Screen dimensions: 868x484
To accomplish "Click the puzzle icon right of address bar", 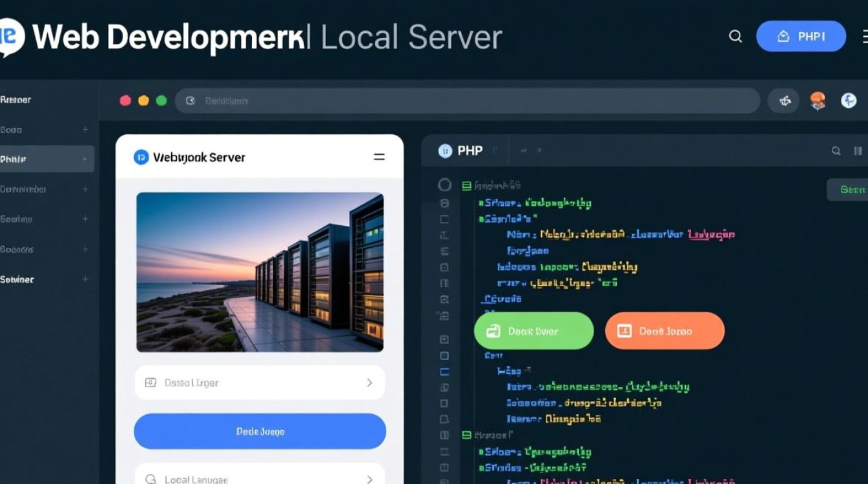I will click(x=785, y=101).
